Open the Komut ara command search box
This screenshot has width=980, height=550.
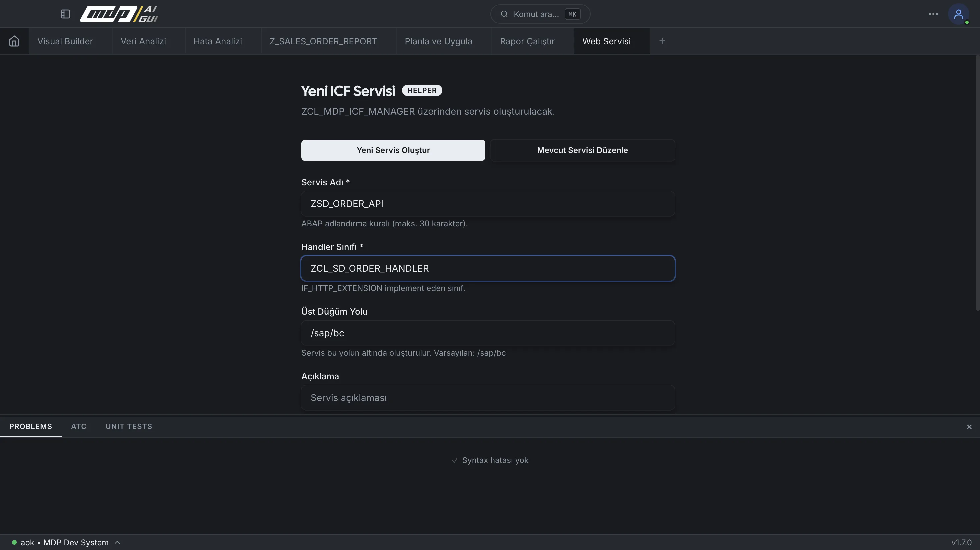(x=540, y=14)
